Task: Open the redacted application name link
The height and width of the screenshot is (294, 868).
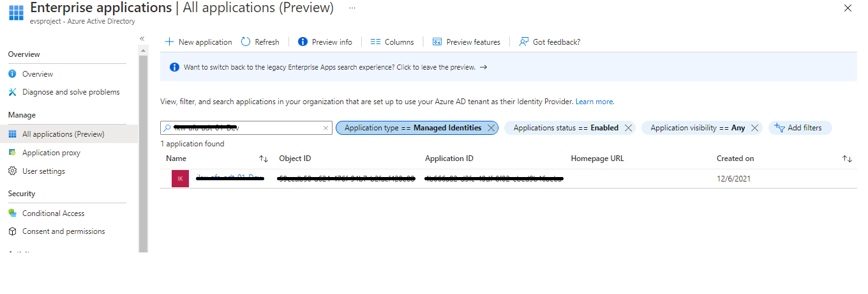Action: (x=230, y=178)
